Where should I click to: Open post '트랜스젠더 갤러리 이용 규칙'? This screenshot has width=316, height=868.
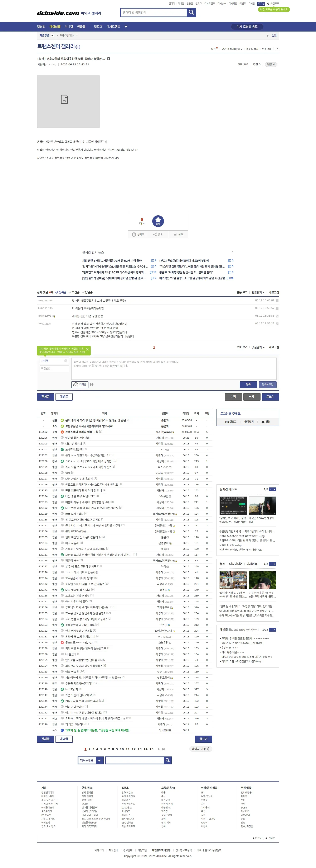(82, 432)
